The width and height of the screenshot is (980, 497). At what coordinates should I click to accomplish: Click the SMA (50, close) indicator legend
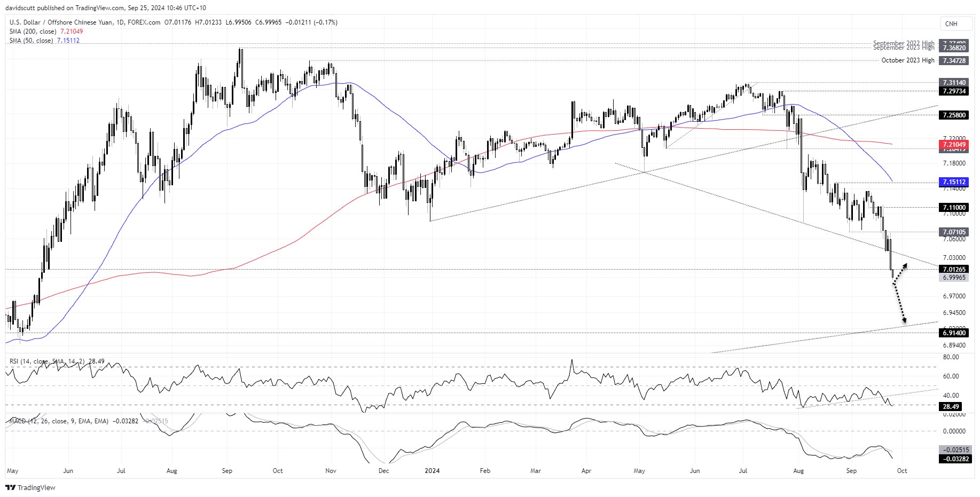pyautogui.click(x=44, y=41)
